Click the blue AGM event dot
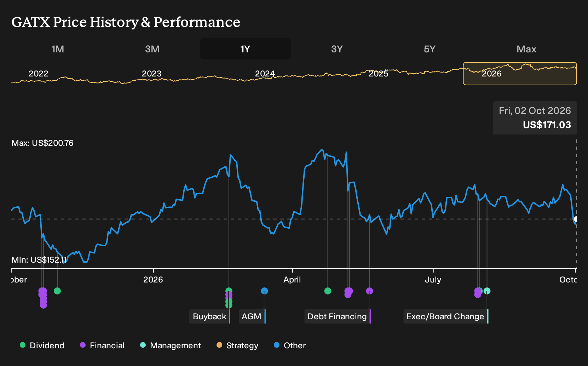 click(x=264, y=291)
